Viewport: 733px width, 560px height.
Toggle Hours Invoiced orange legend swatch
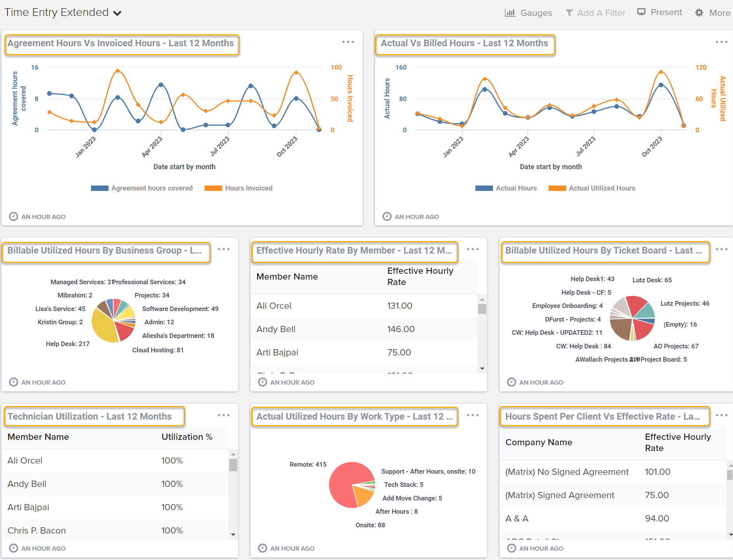pyautogui.click(x=213, y=188)
